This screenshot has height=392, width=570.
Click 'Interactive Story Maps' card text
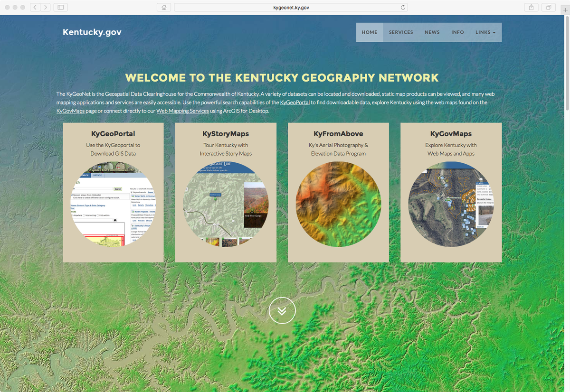pyautogui.click(x=226, y=154)
